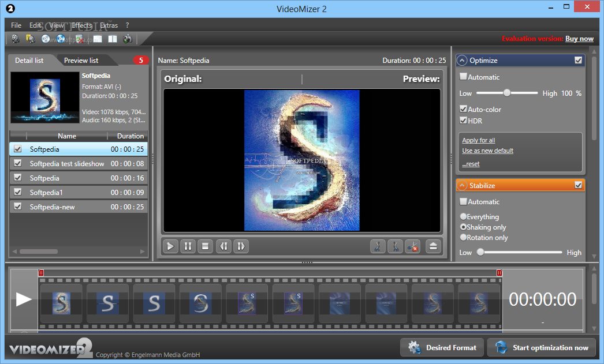Switch to single preview view icon

coord(98,39)
